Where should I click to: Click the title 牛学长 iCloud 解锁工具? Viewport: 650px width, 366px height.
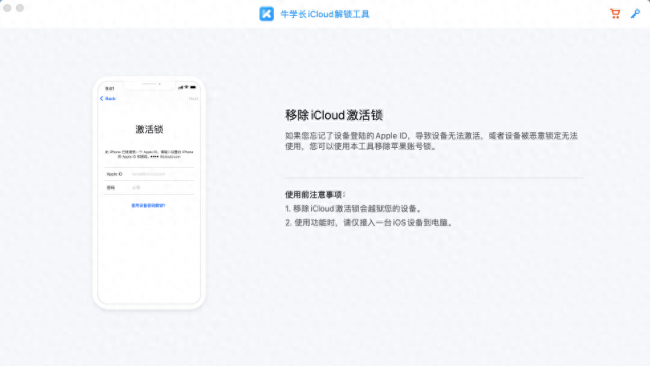[325, 14]
